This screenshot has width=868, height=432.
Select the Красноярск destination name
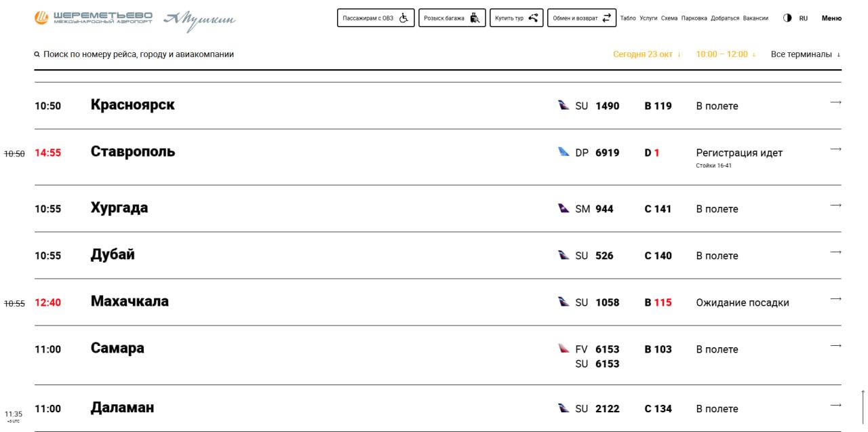[132, 105]
